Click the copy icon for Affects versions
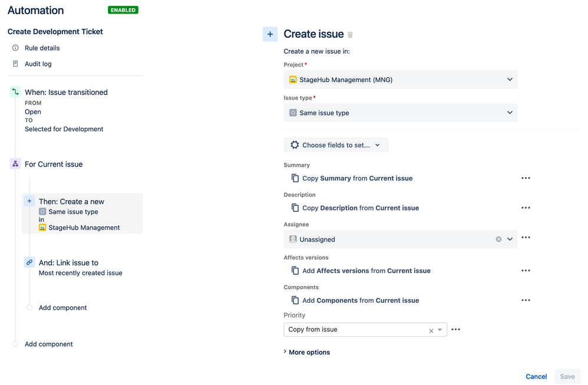Viewport: 588px width, 385px height. 295,270
